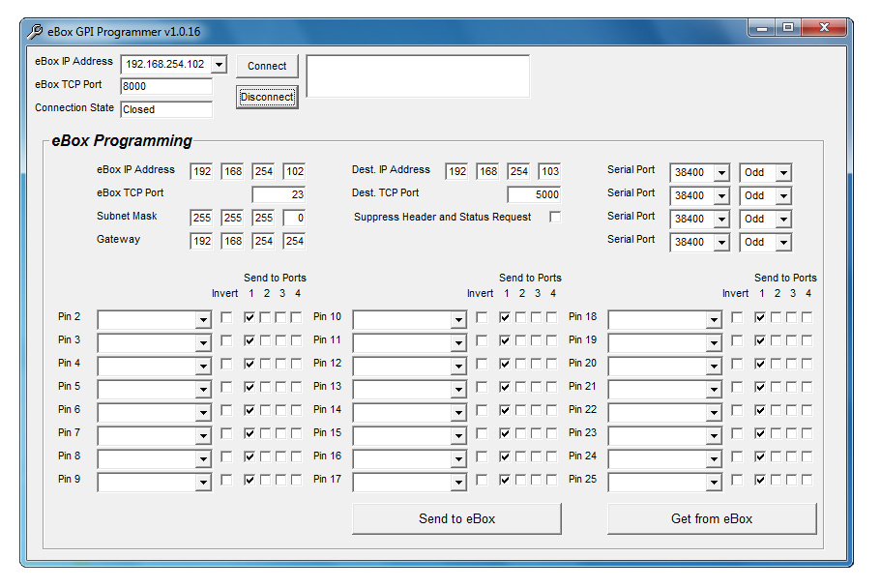Check Pin 21 send to port 4
This screenshot has height=588, width=881.
807,387
